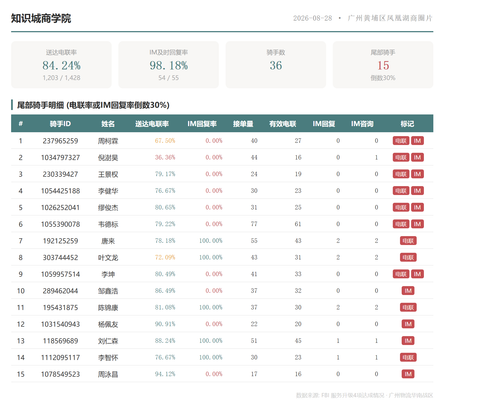
Task: Click the 电联 tag in row 1054425188
Action: pyautogui.click(x=401, y=191)
